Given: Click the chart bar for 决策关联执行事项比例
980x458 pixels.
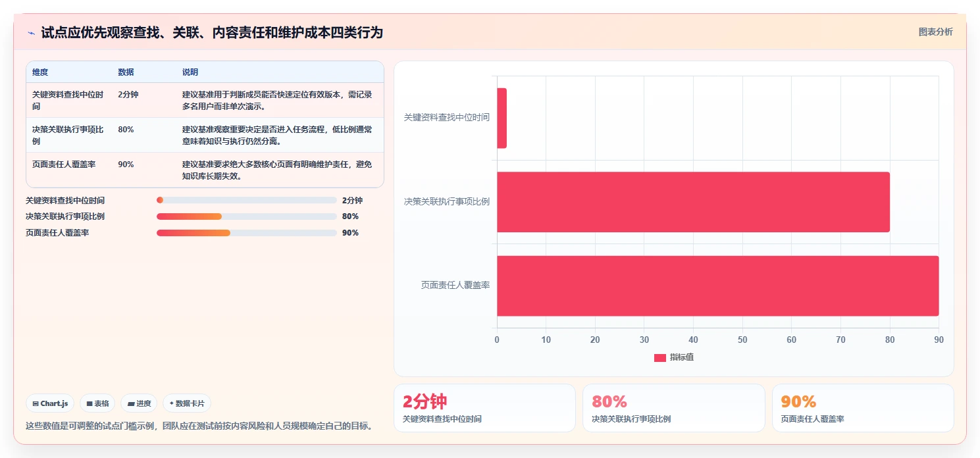Looking at the screenshot, I should pos(693,202).
